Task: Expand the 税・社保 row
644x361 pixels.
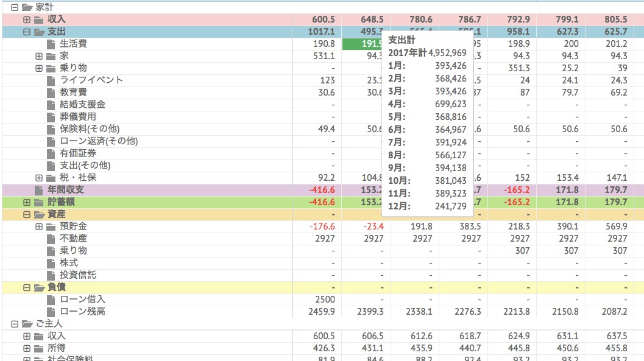Action: click(x=39, y=178)
